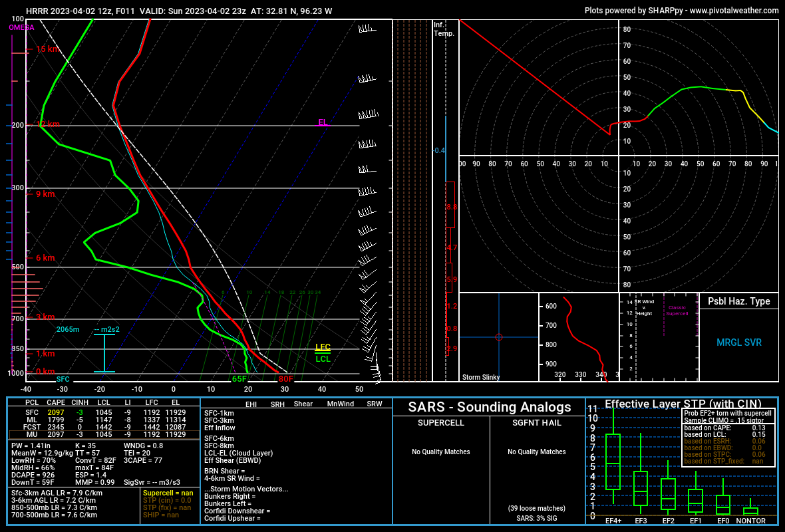Click the HRRR model run header text
The width and height of the screenshot is (785, 532).
[179, 11]
